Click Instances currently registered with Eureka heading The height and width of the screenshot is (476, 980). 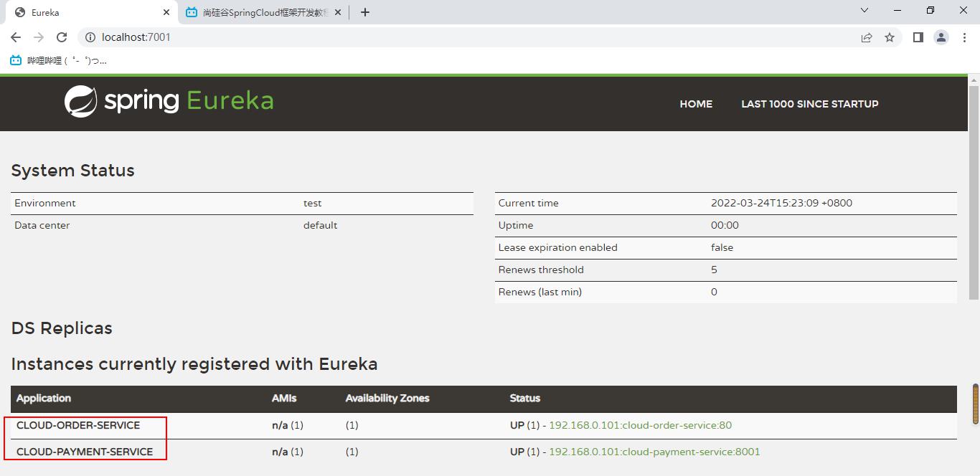click(x=194, y=364)
